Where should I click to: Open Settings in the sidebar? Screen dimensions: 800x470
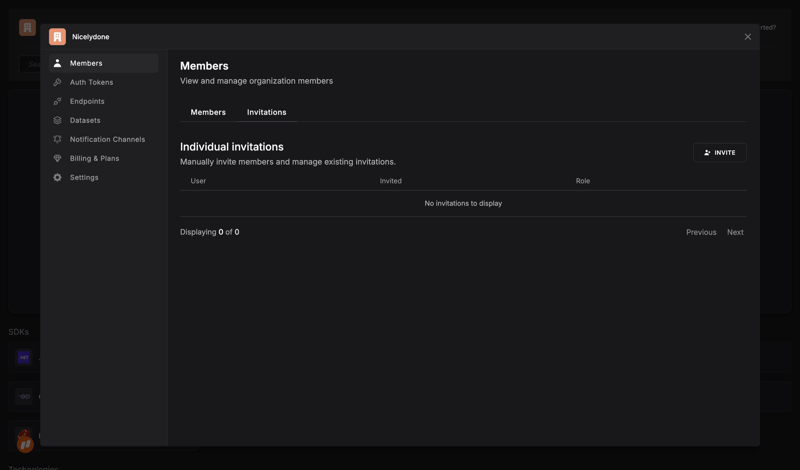click(x=104, y=178)
